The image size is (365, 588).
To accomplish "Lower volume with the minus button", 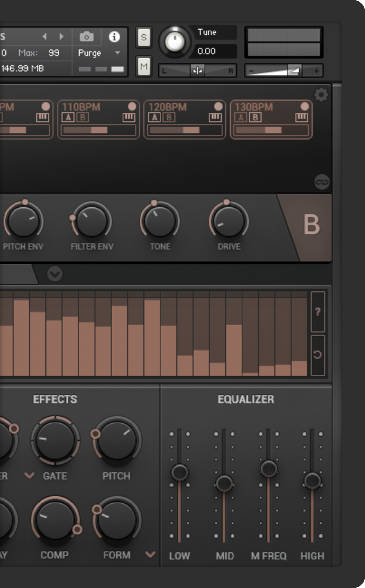I will [251, 71].
